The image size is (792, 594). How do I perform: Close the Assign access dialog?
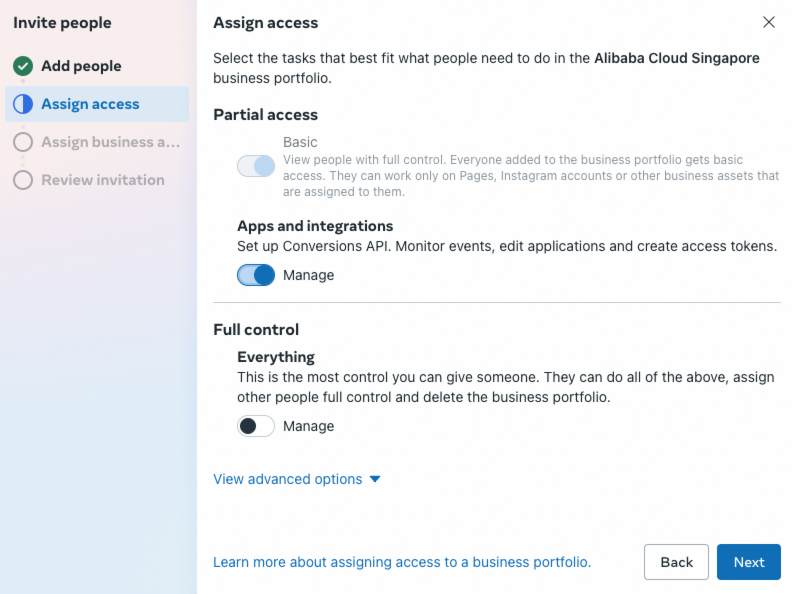(x=769, y=22)
